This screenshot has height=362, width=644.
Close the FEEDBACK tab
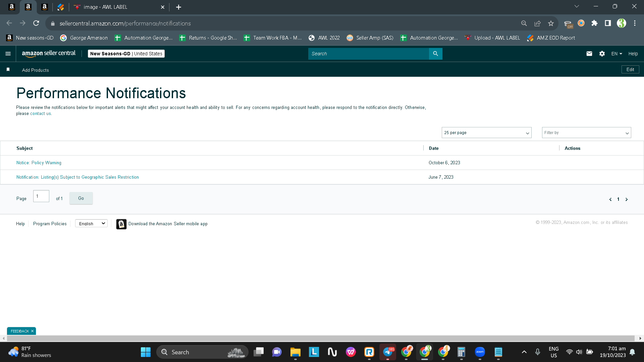(x=32, y=331)
